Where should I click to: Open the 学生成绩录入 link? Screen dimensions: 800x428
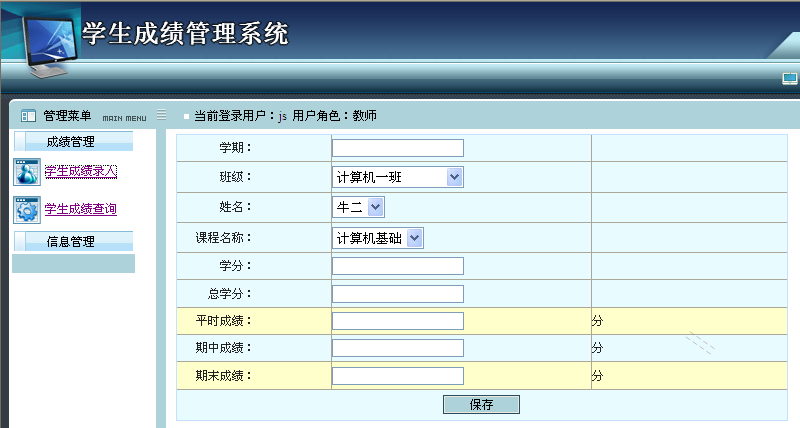[x=81, y=171]
